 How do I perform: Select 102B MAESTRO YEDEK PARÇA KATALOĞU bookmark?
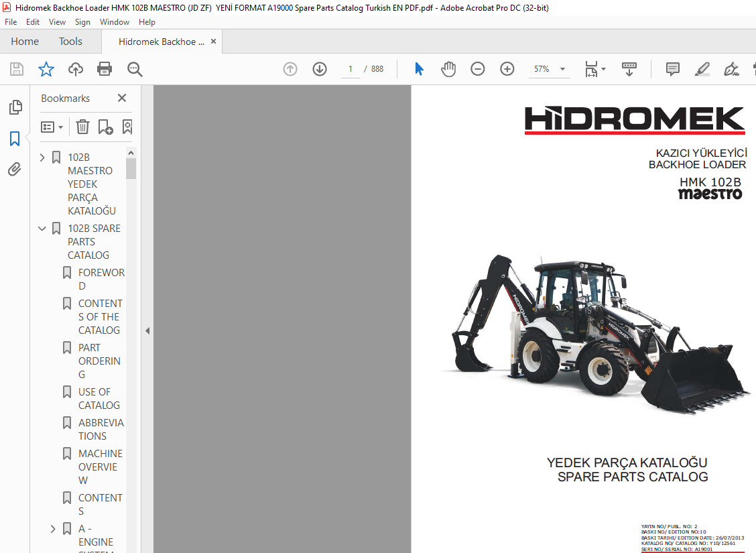pos(92,184)
